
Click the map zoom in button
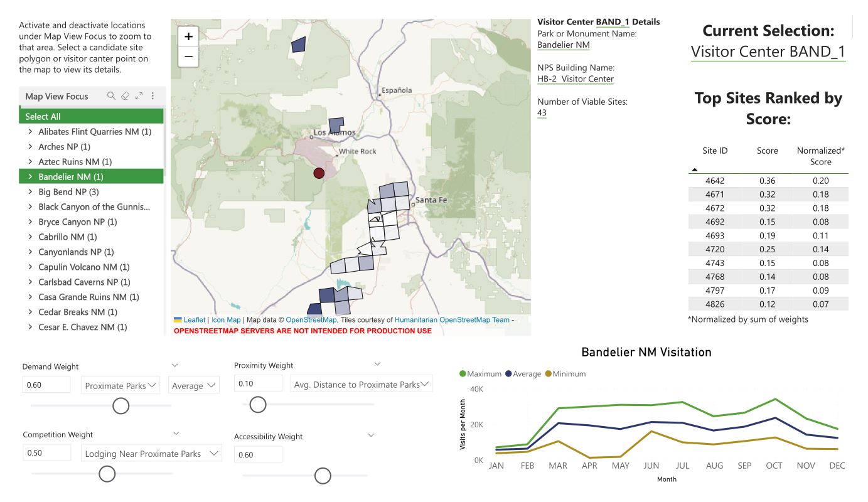tap(188, 36)
